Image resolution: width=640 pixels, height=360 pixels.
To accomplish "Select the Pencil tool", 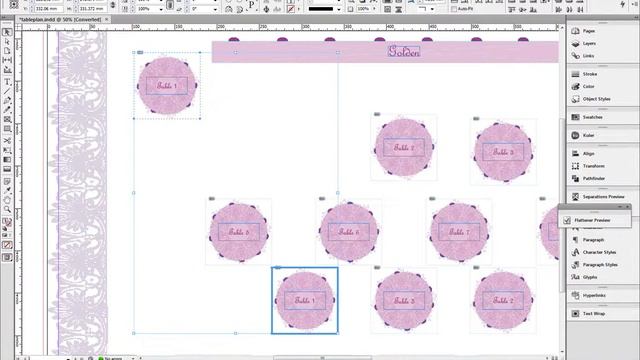I will tap(7, 110).
